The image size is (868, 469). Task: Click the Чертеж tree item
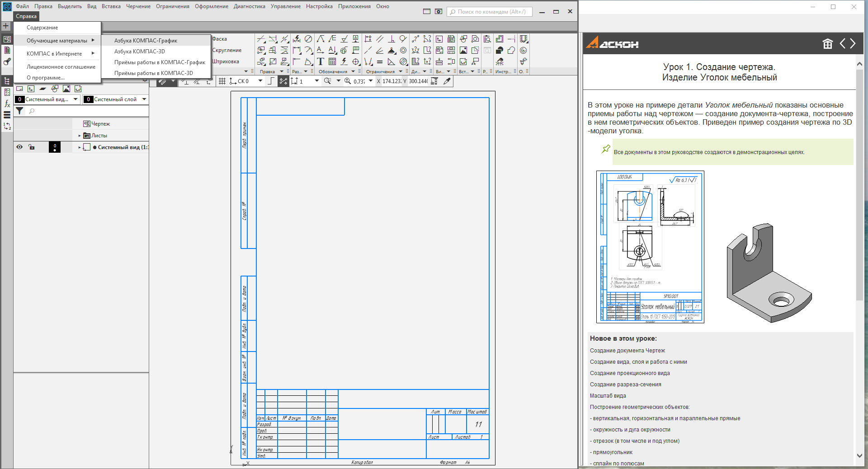(x=96, y=124)
